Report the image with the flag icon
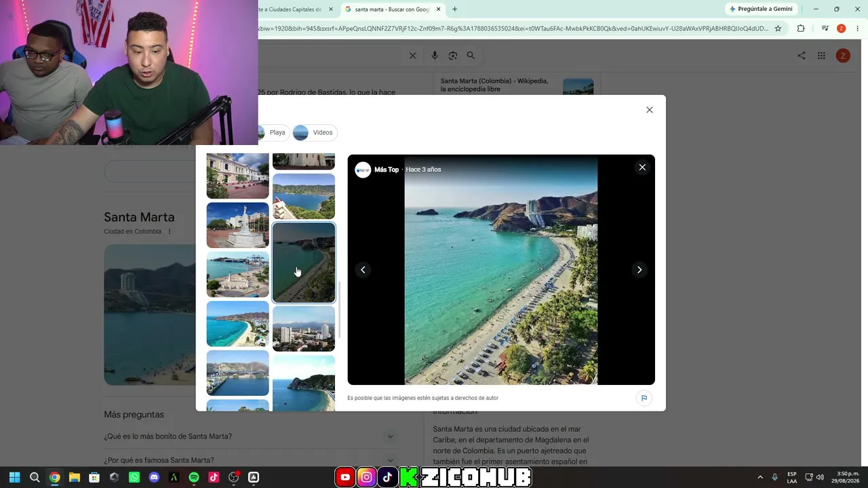 (x=644, y=398)
